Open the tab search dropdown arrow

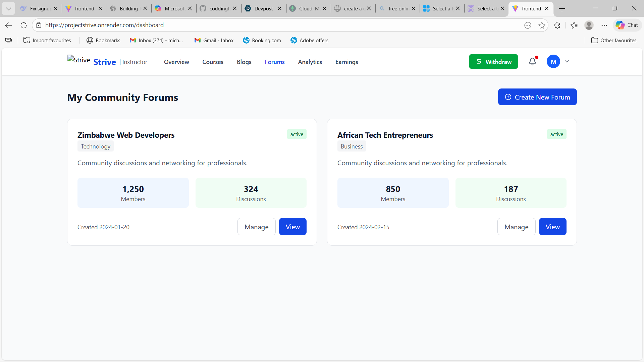(x=8, y=8)
